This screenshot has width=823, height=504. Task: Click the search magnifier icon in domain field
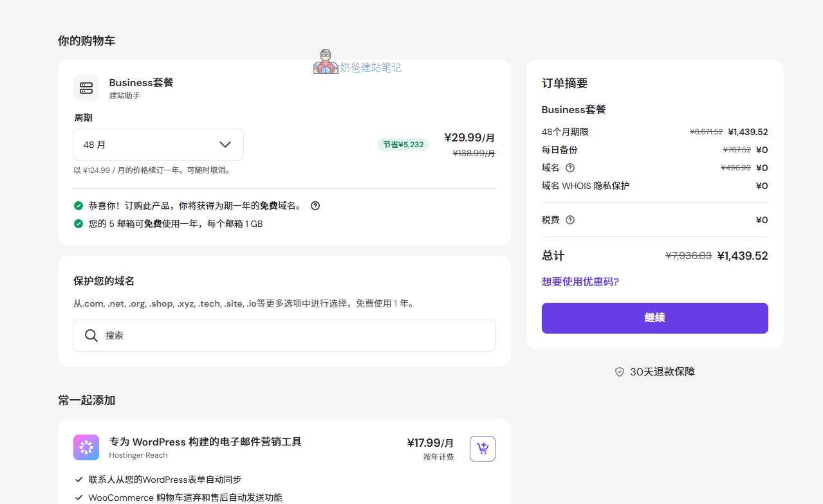point(91,336)
